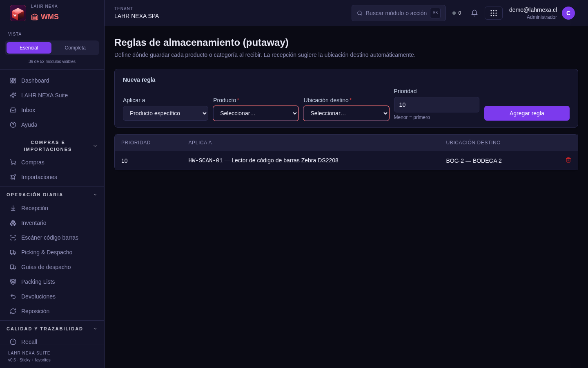Open notifications bell icon
588x368 pixels.
474,13
